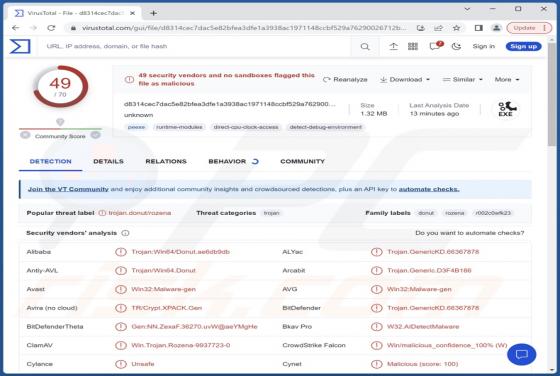
Task: Switch to the COMMUNITY tab
Action: 302,161
